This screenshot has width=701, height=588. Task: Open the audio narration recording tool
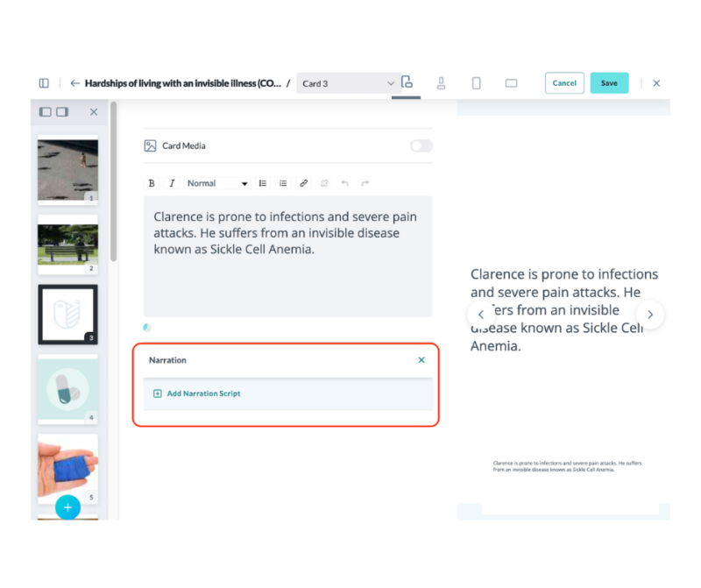(x=441, y=82)
